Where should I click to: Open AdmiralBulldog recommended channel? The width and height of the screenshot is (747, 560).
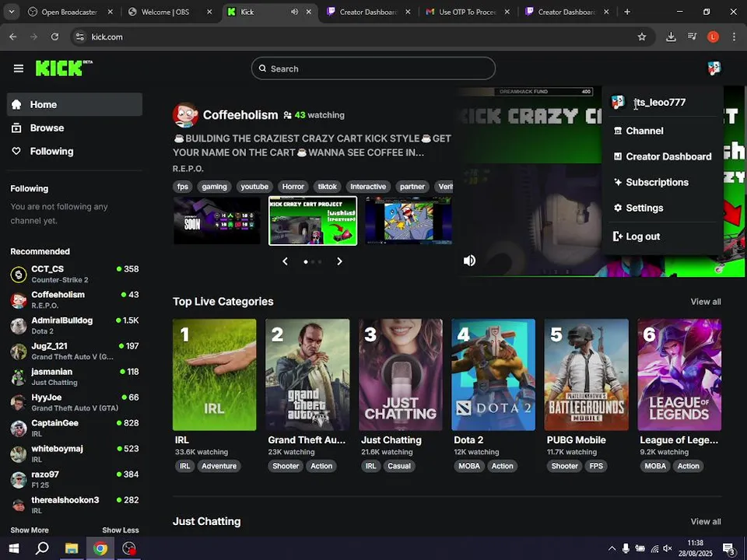pyautogui.click(x=75, y=326)
